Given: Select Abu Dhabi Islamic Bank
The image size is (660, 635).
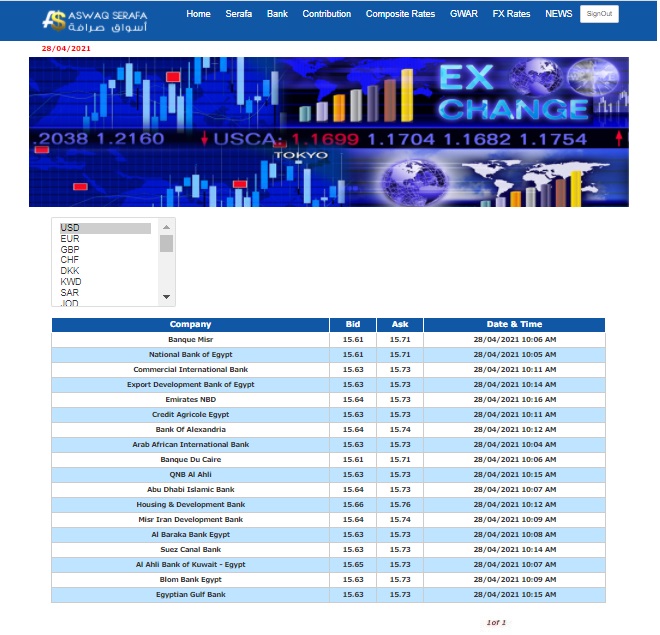Looking at the screenshot, I should pyautogui.click(x=191, y=490).
